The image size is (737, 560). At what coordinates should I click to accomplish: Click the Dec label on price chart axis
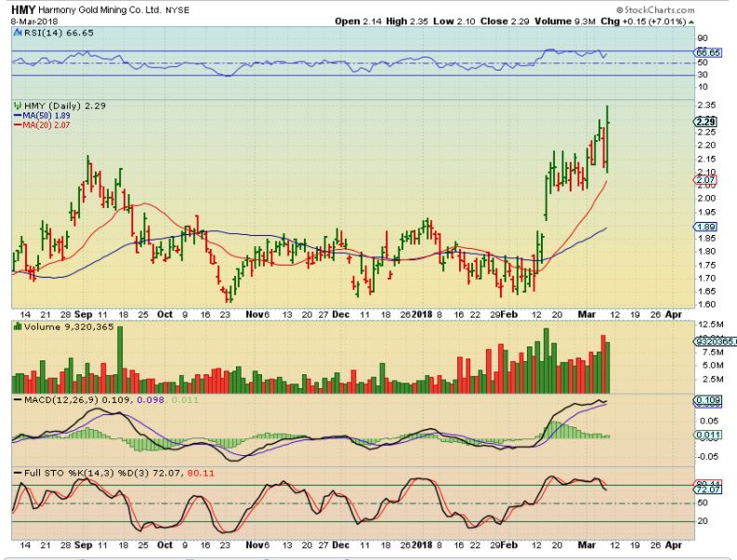(340, 314)
